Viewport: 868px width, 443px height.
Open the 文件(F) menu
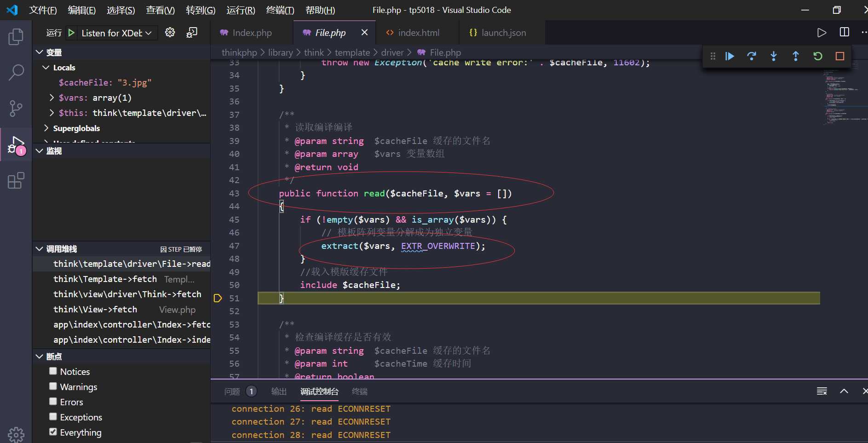(43, 10)
